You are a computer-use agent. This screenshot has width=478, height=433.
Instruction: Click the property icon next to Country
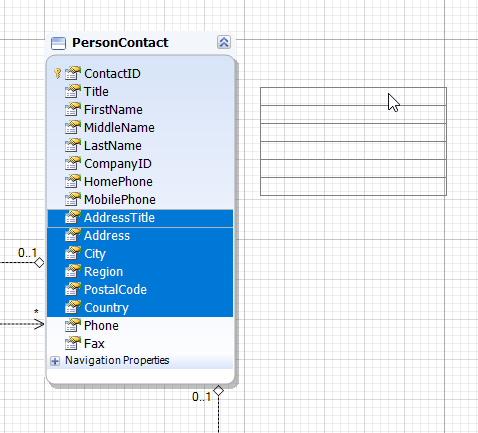73,307
